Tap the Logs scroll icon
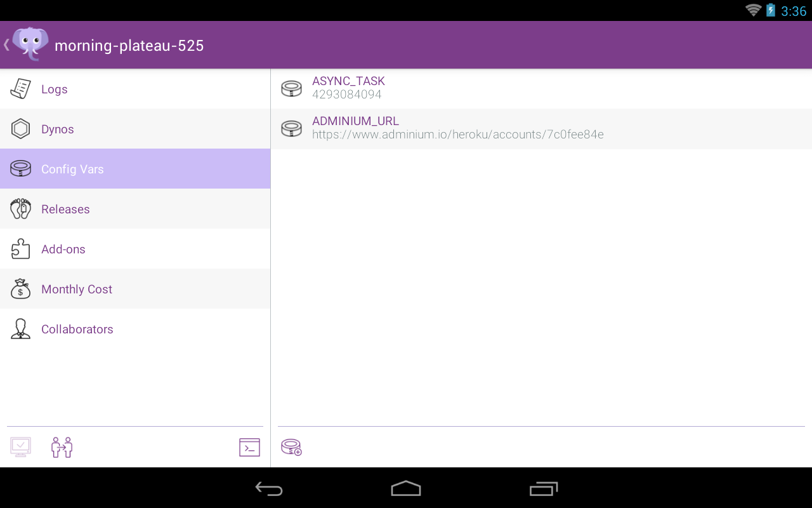This screenshot has width=812, height=508. point(20,89)
